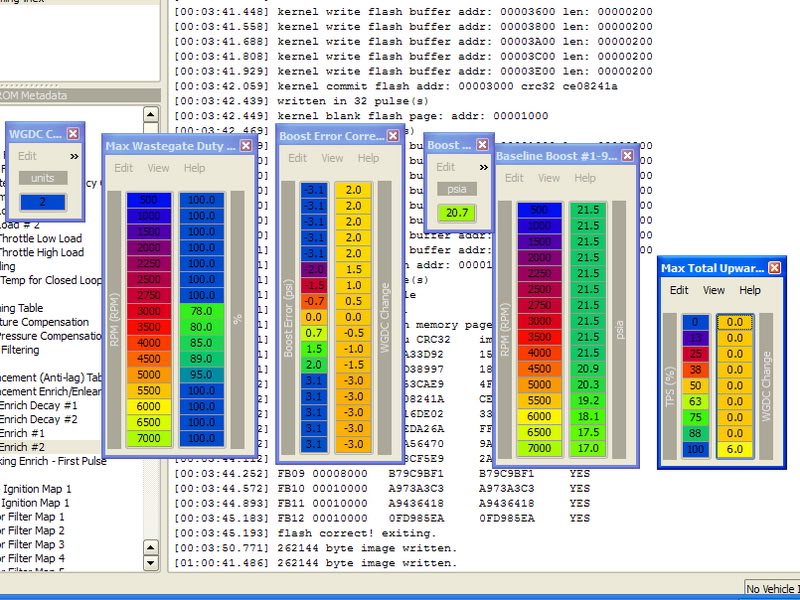800x600 pixels.
Task: Select 95.0 wastegate duty cell
Action: coord(202,374)
